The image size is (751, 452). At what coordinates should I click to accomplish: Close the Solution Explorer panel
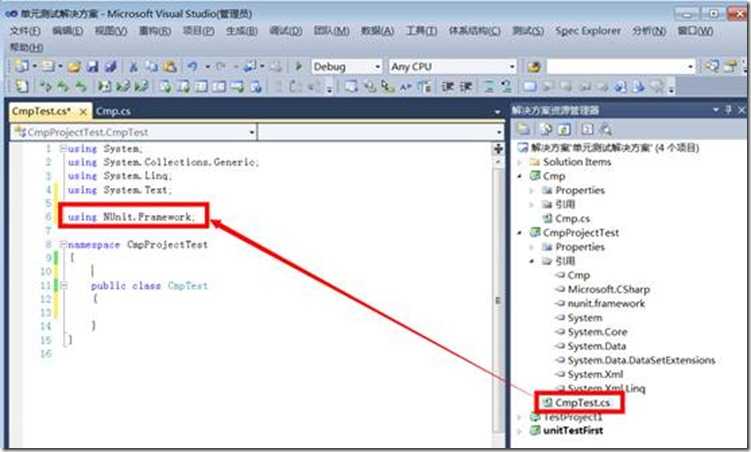[741, 110]
